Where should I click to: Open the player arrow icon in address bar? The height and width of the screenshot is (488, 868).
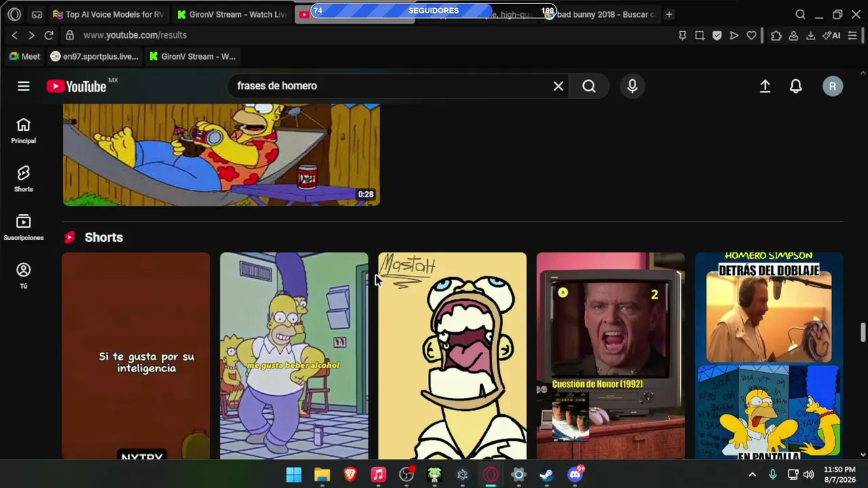(734, 35)
